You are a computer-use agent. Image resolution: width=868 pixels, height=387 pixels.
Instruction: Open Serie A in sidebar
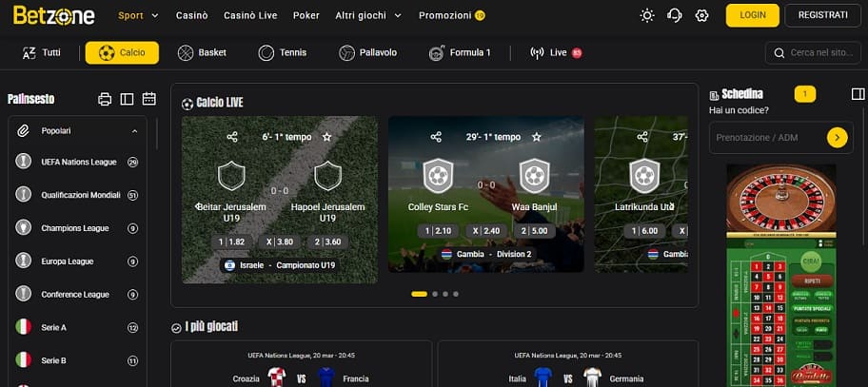[77, 328]
